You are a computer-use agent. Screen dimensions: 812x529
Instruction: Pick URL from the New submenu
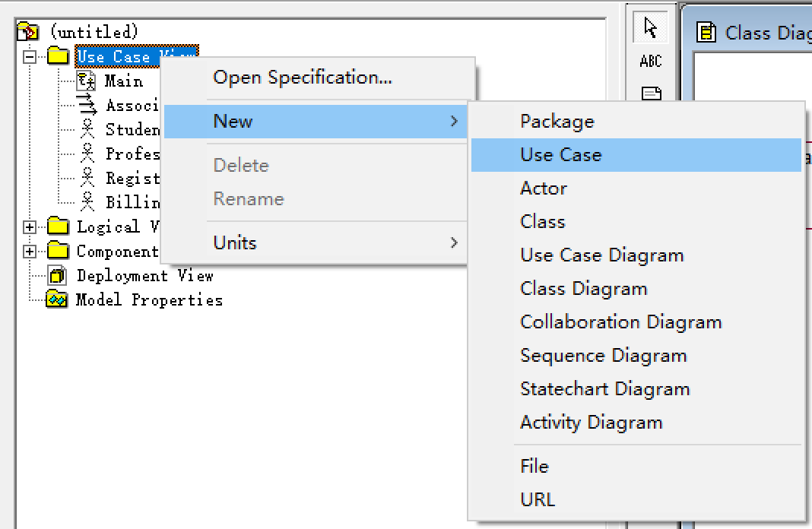coord(537,500)
